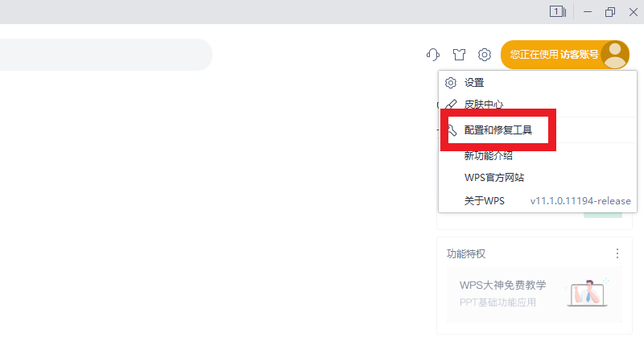This screenshot has width=644, height=362.
Task: Choose 配置和修复工具 menu entry
Action: tap(497, 130)
